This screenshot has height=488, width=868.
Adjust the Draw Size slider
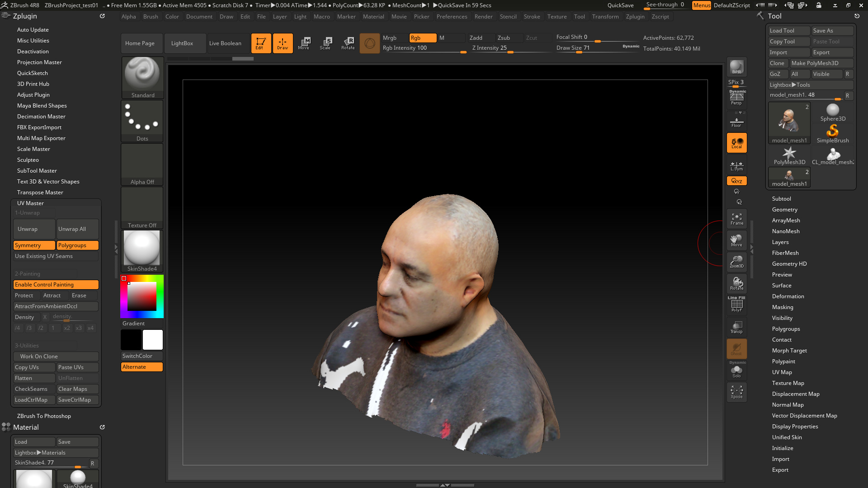click(x=598, y=48)
